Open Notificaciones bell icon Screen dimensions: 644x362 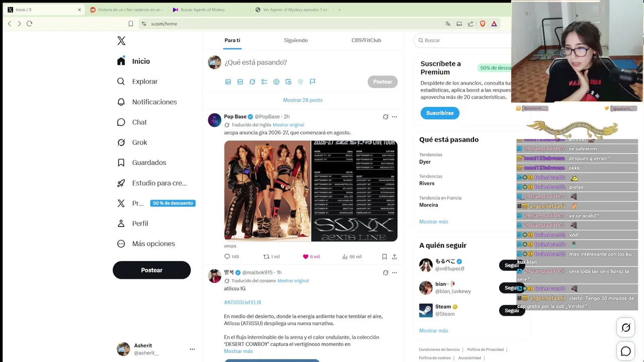121,102
